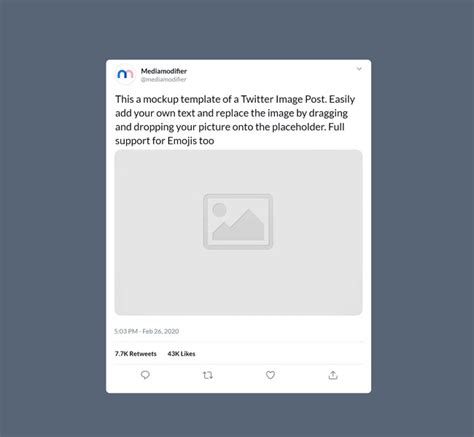Viewport: 474px width, 437px height.
Task: Like the tweet with the heart icon
Action: tap(270, 375)
